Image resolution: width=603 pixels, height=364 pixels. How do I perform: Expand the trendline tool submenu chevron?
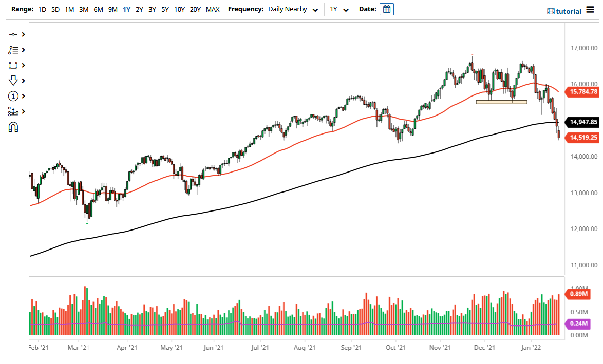23,34
